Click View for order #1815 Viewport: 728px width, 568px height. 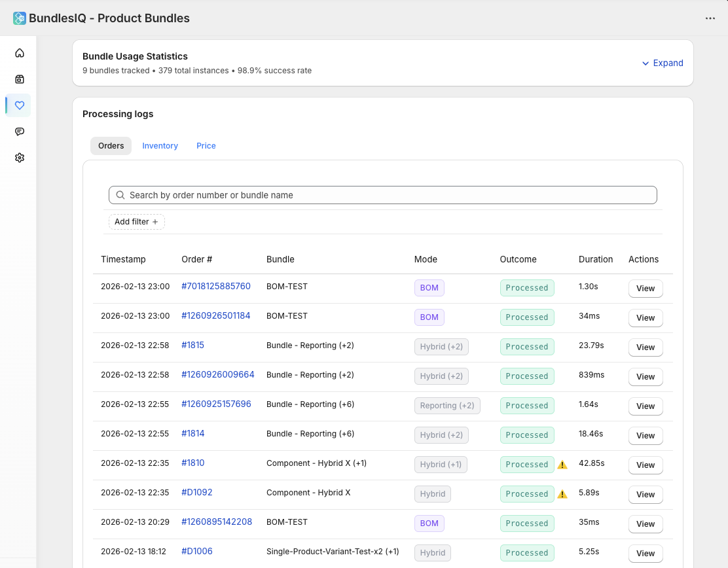[646, 347]
